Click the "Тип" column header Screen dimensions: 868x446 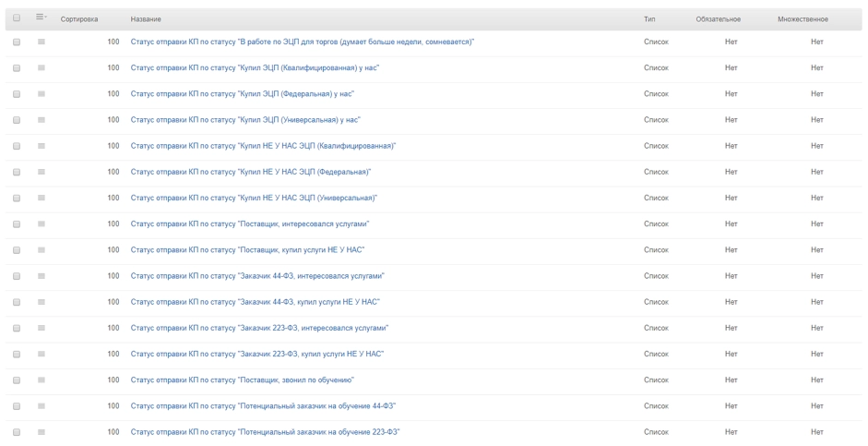pos(649,19)
